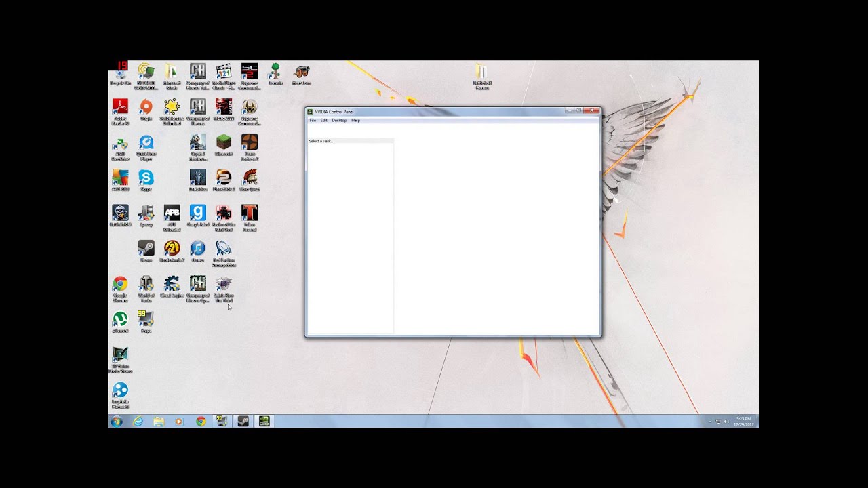The width and height of the screenshot is (868, 488).
Task: Open Windows Media Player from the taskbar
Action: 179,421
